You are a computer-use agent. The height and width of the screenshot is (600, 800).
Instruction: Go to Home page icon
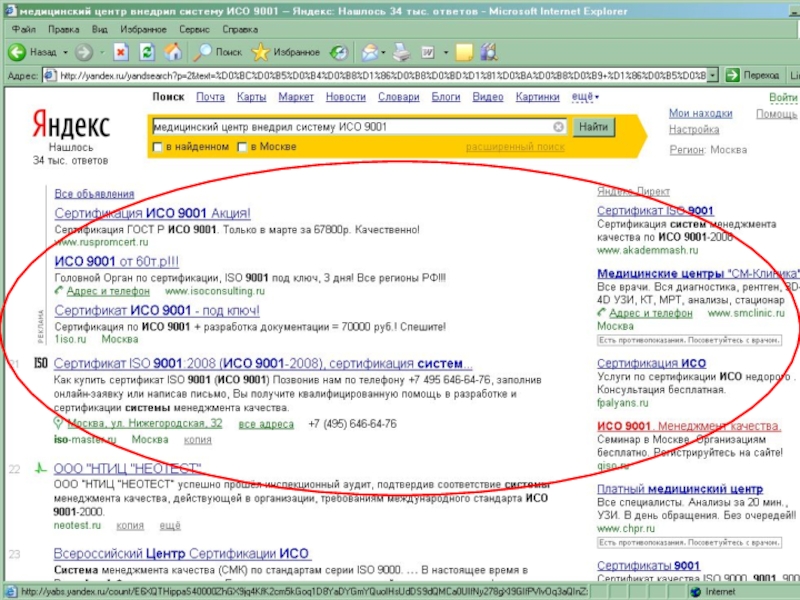173,51
